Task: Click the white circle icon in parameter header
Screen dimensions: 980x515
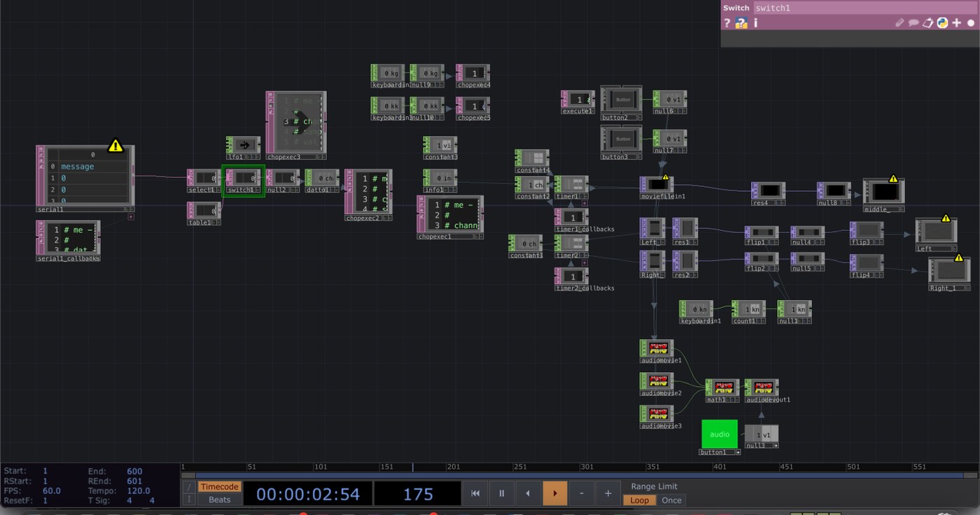Action: tap(971, 22)
